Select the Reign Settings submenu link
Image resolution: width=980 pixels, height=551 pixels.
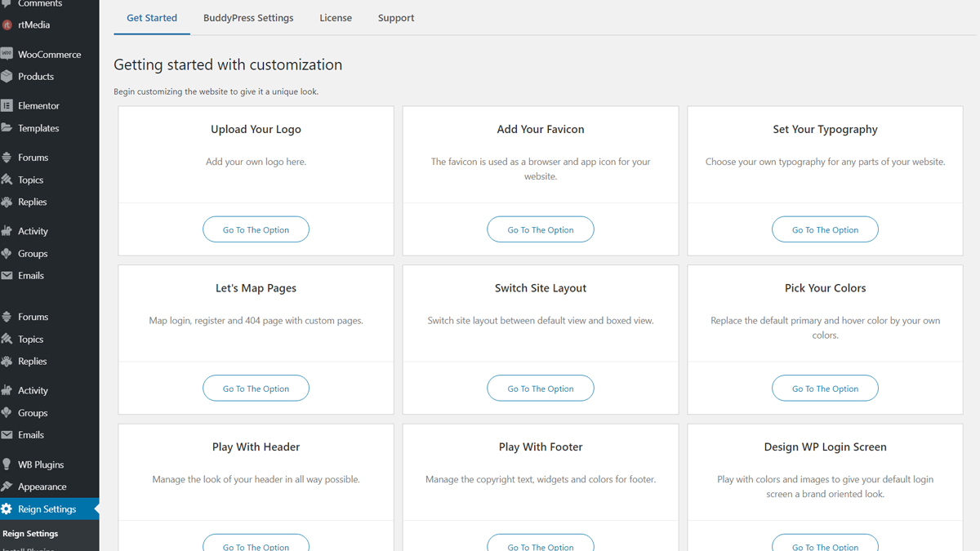(30, 534)
